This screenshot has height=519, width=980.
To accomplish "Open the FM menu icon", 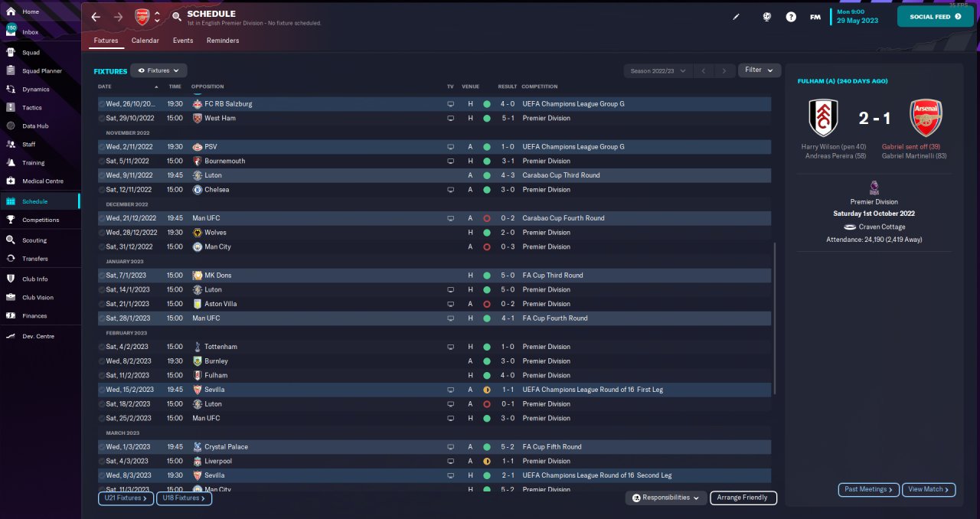I will coord(815,17).
